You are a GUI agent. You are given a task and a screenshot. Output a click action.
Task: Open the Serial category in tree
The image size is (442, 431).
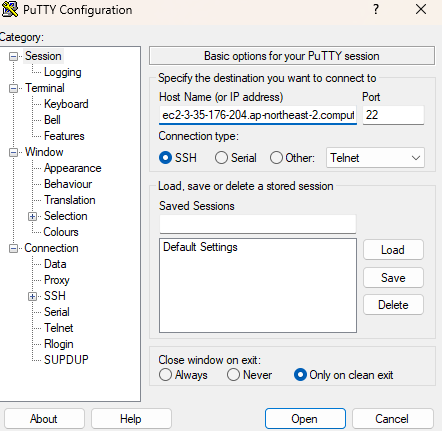pos(57,312)
